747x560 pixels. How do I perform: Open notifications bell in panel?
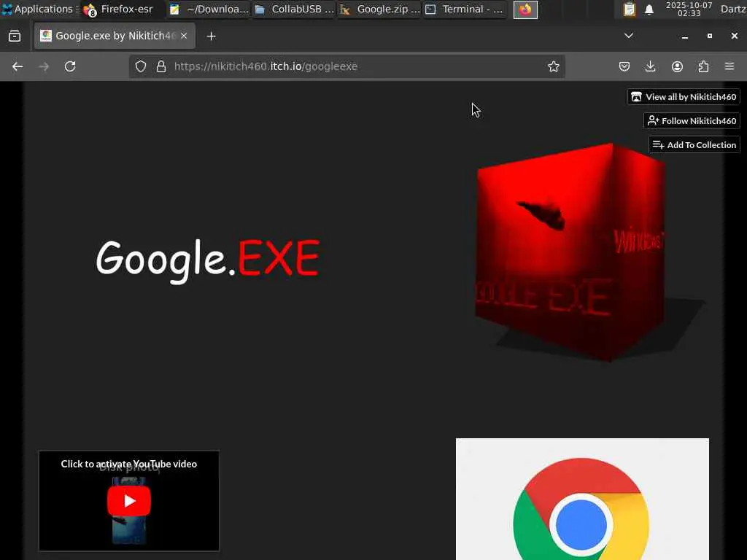tap(649, 9)
